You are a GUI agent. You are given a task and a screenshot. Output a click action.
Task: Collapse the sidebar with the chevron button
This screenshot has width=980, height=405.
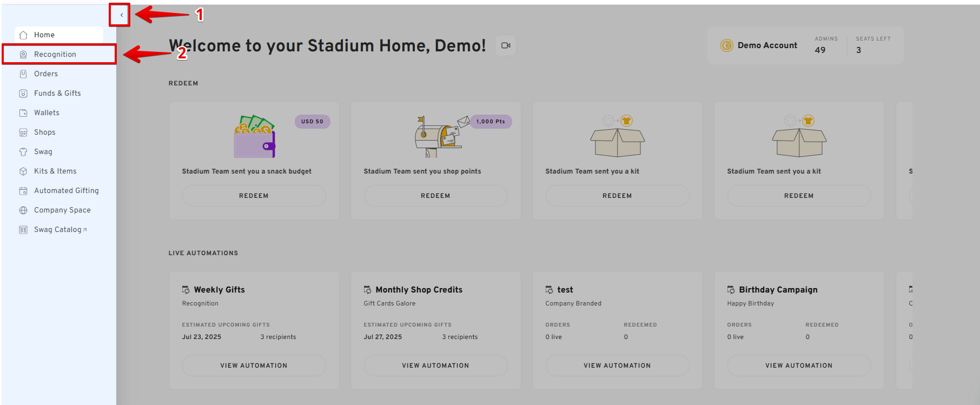[x=122, y=15]
